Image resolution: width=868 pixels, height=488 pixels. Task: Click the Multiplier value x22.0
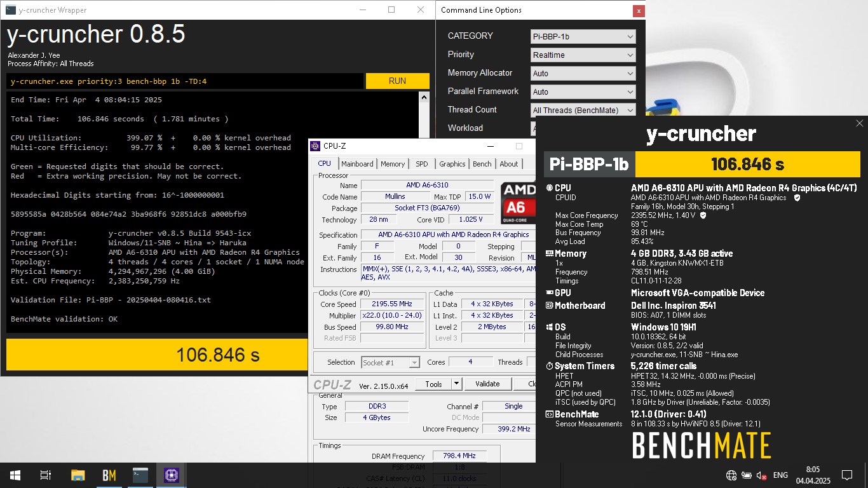coord(392,316)
